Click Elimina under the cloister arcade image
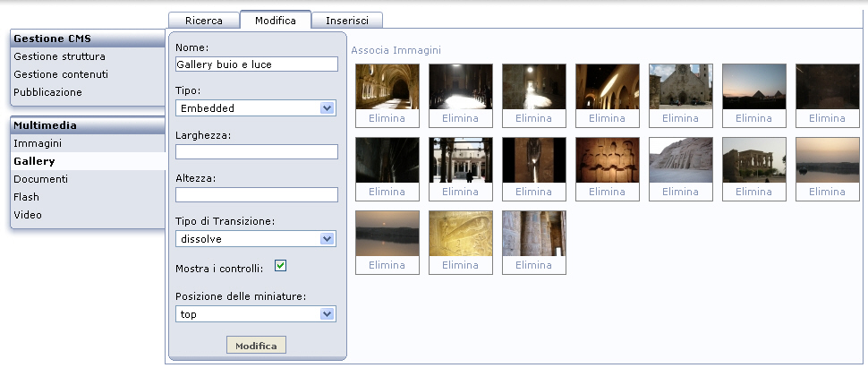Viewport: 868px width, 368px height. point(387,118)
